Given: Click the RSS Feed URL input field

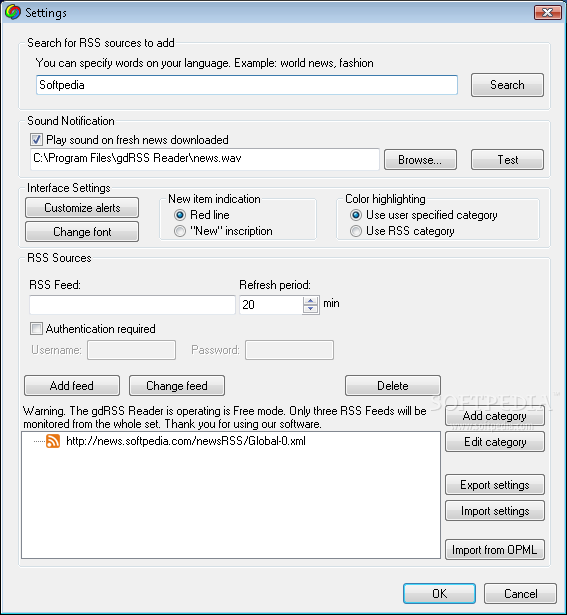Looking at the screenshot, I should coord(132,305).
